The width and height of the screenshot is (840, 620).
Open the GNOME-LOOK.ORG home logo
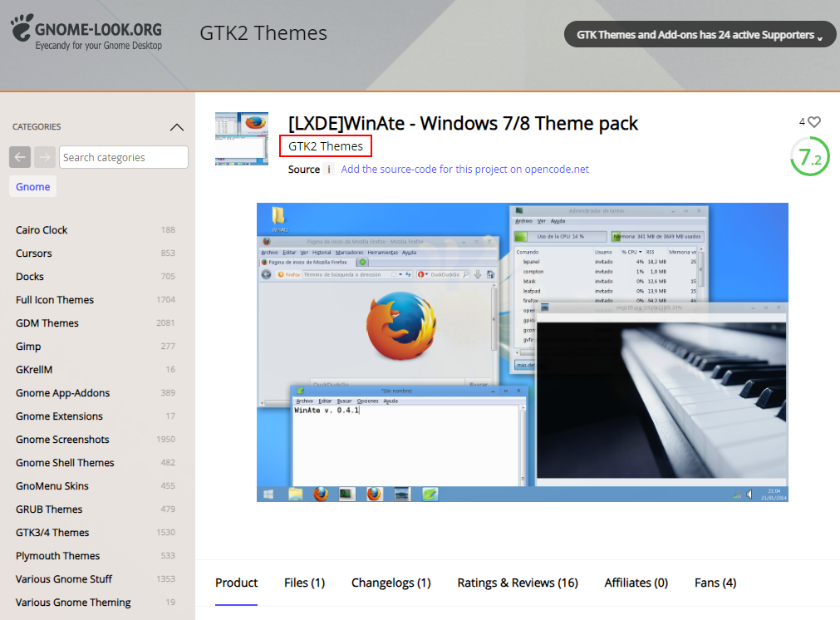click(86, 32)
